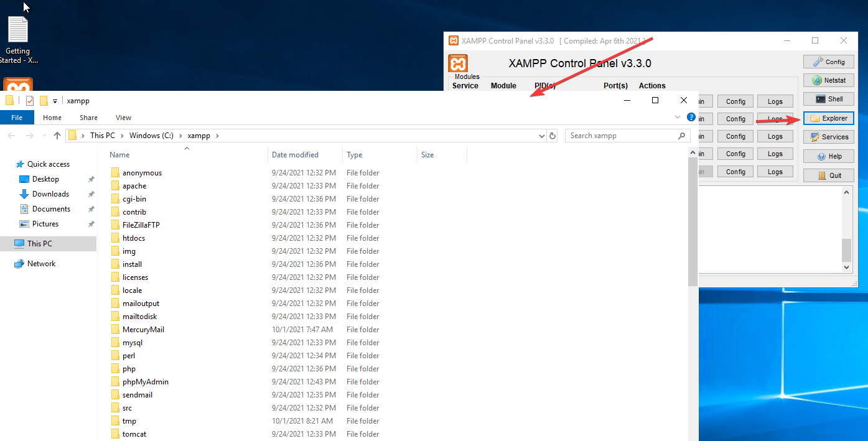The image size is (868, 441).
Task: Click New folder icon in quick access toolbar
Action: pyautogui.click(x=44, y=101)
